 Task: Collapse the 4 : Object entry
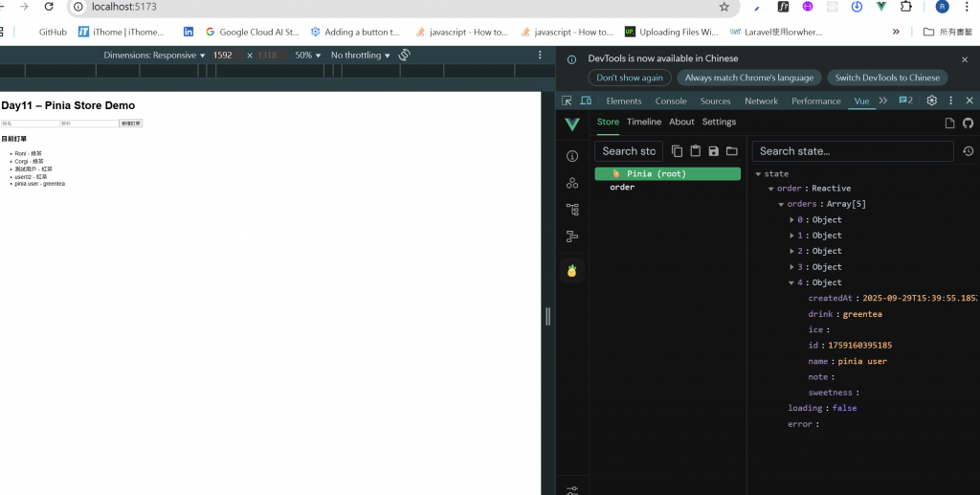click(791, 282)
